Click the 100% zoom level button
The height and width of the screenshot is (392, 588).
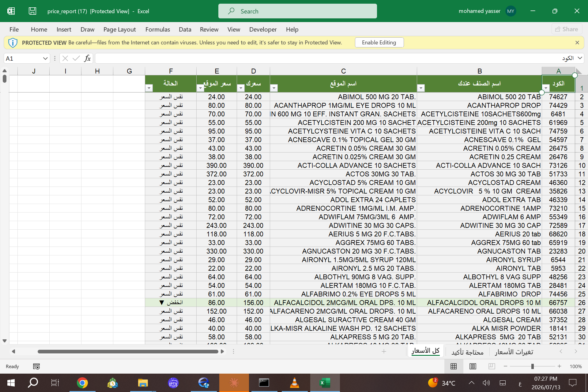point(576,366)
